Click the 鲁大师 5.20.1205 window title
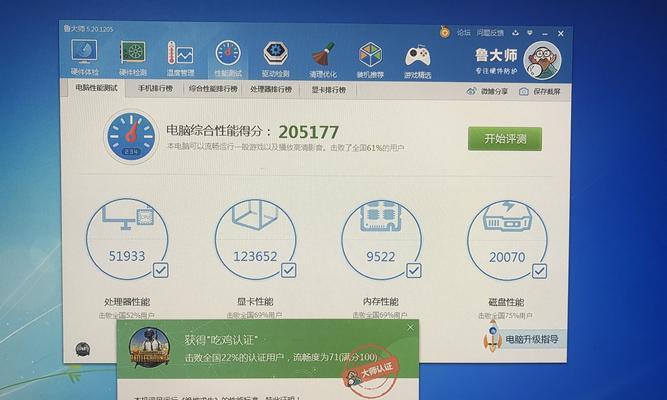The height and width of the screenshot is (400, 667). click(x=88, y=29)
